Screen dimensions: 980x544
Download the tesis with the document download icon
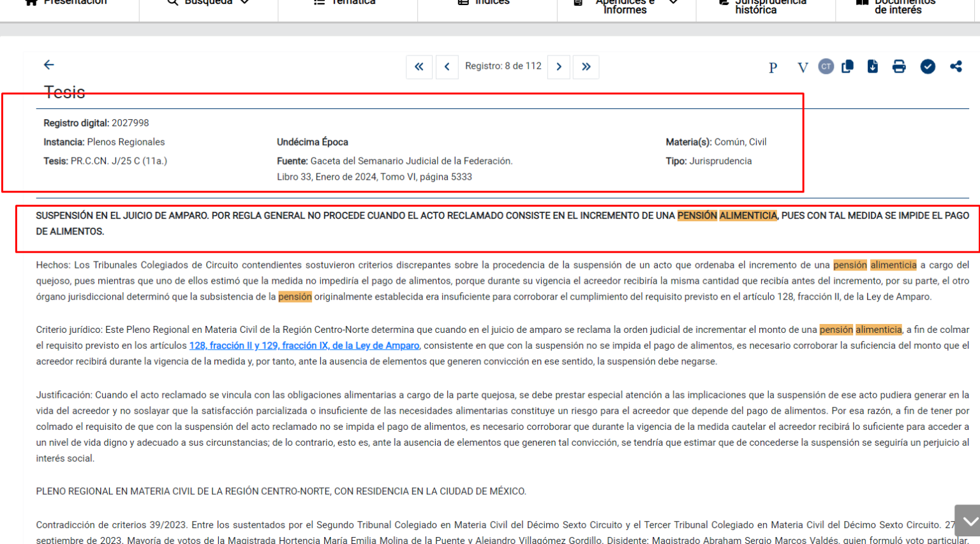(x=873, y=67)
